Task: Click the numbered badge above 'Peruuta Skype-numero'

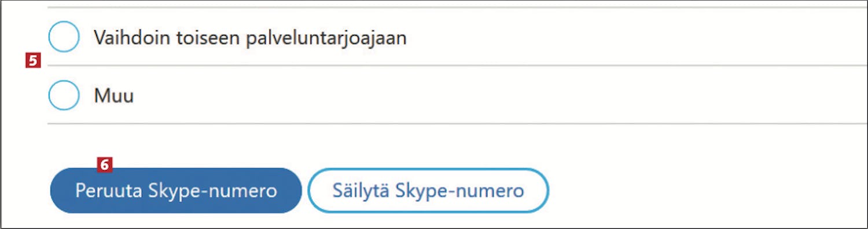Action: tap(104, 165)
